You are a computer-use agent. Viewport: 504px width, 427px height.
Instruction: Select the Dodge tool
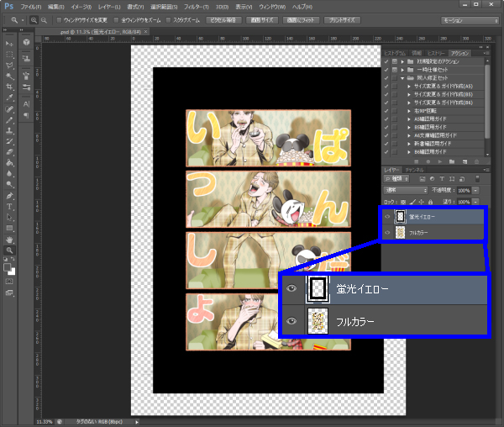(9, 185)
